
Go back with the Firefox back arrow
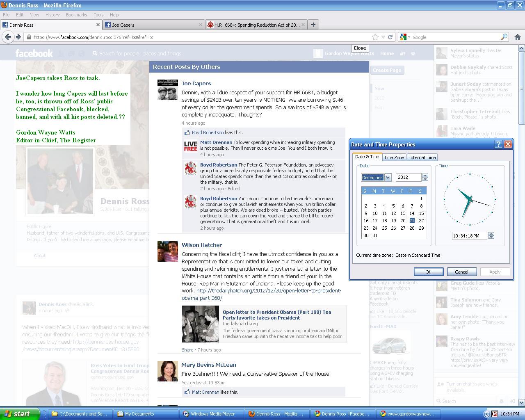pos(8,37)
